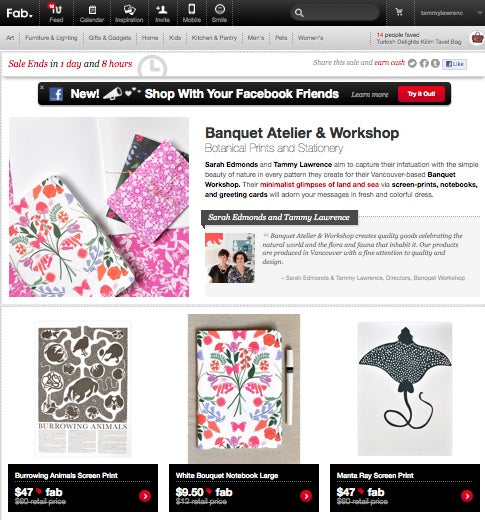Expand the tammylawrence account dropdown

coord(479,13)
